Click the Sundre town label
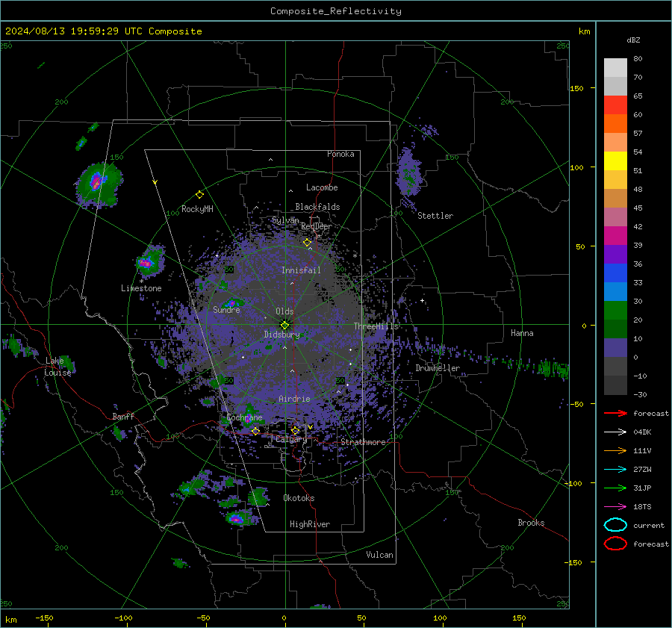The image size is (672, 628). 226,310
